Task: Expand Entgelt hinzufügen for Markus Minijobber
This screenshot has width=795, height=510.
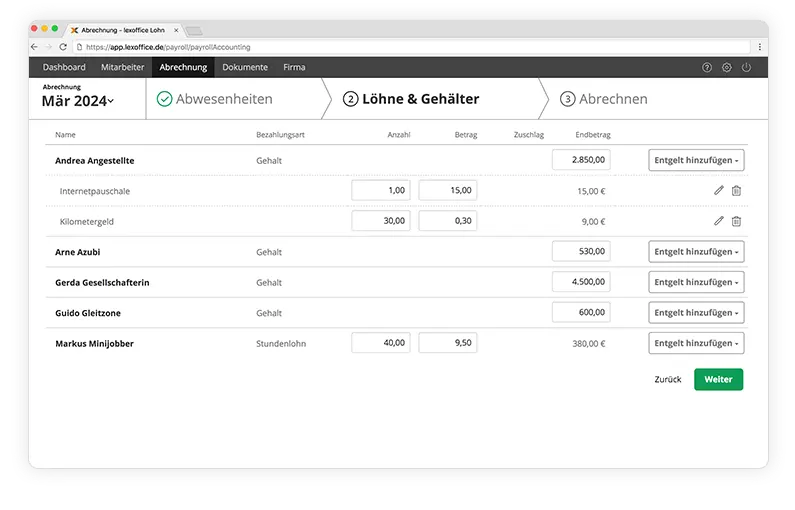Action: pos(696,343)
